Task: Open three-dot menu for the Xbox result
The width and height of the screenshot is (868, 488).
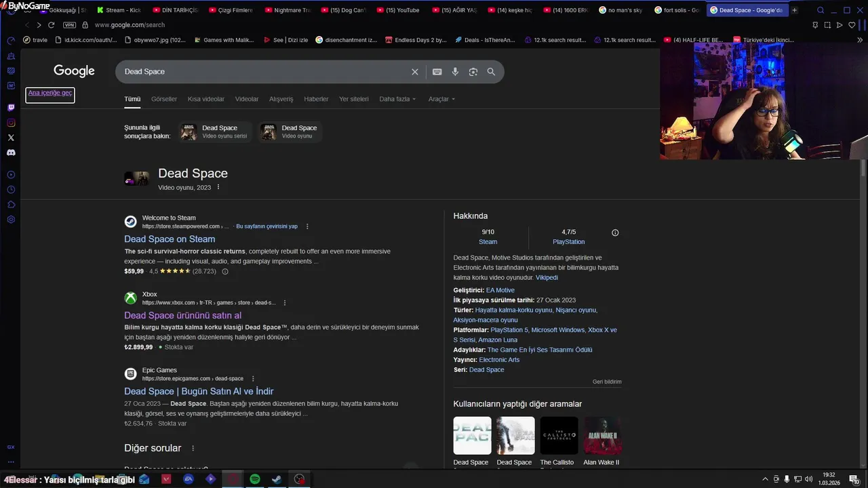Action: [x=285, y=303]
